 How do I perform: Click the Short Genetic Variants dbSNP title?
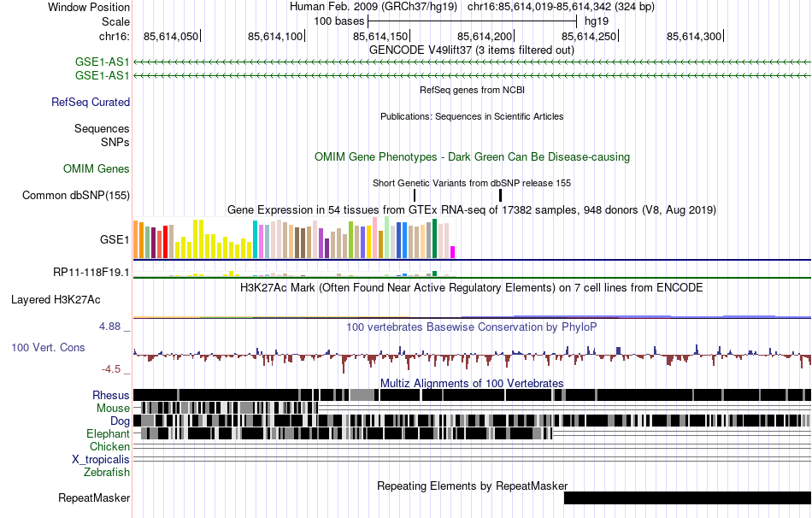coord(472,183)
